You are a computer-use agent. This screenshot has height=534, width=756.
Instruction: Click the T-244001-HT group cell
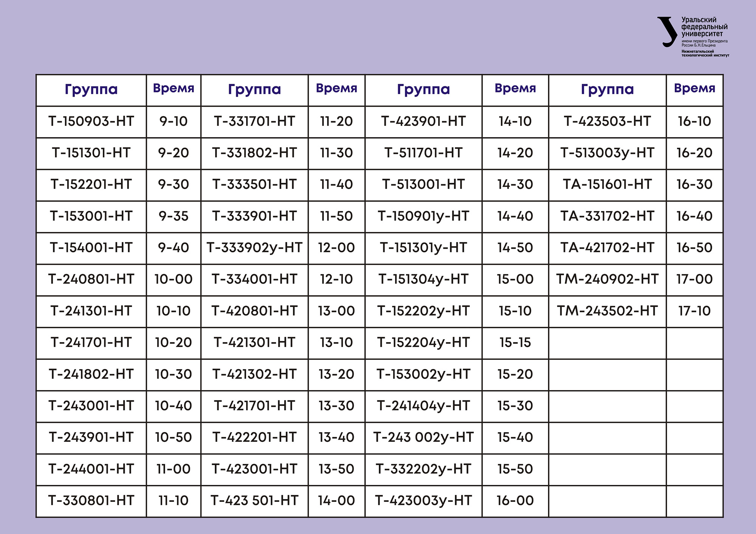click(x=91, y=469)
